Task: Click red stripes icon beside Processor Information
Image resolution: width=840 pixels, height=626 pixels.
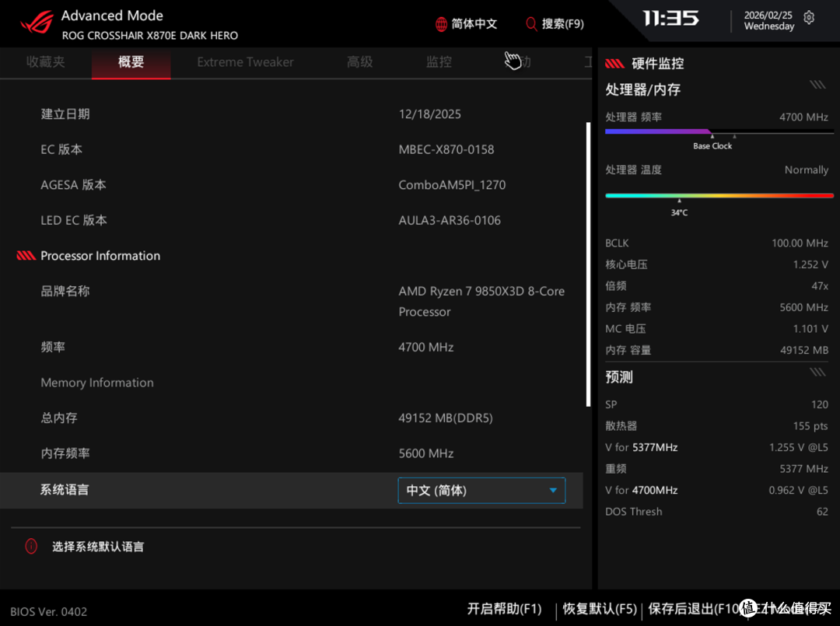Action: coord(26,255)
